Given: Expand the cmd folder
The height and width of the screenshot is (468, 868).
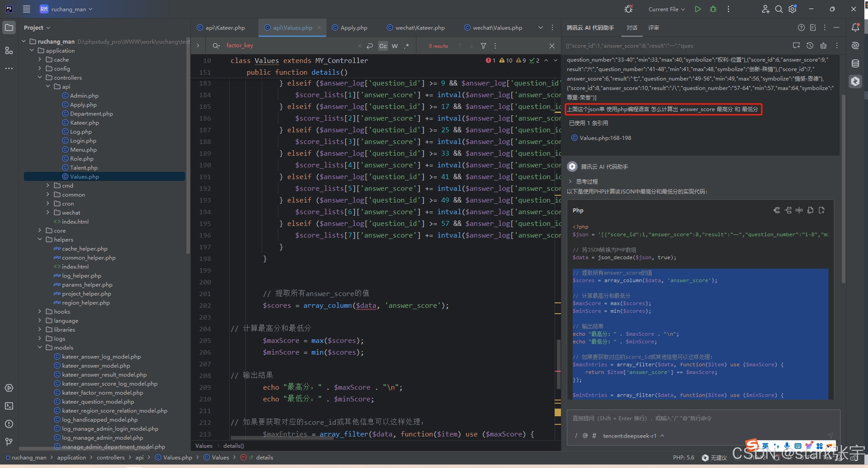Looking at the screenshot, I should coord(48,185).
